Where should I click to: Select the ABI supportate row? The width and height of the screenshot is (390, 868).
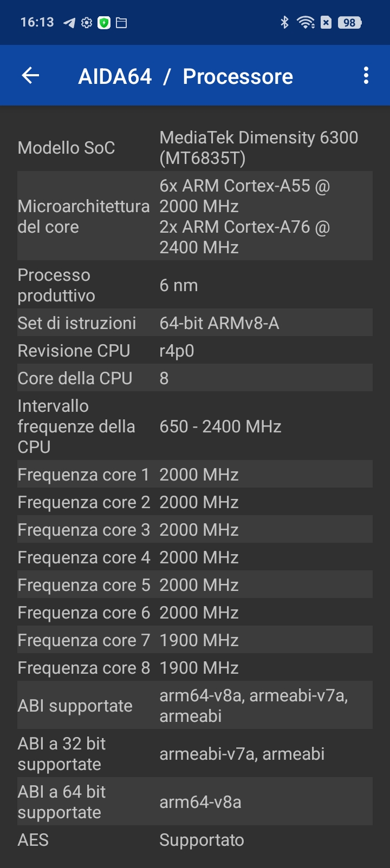pos(195,706)
